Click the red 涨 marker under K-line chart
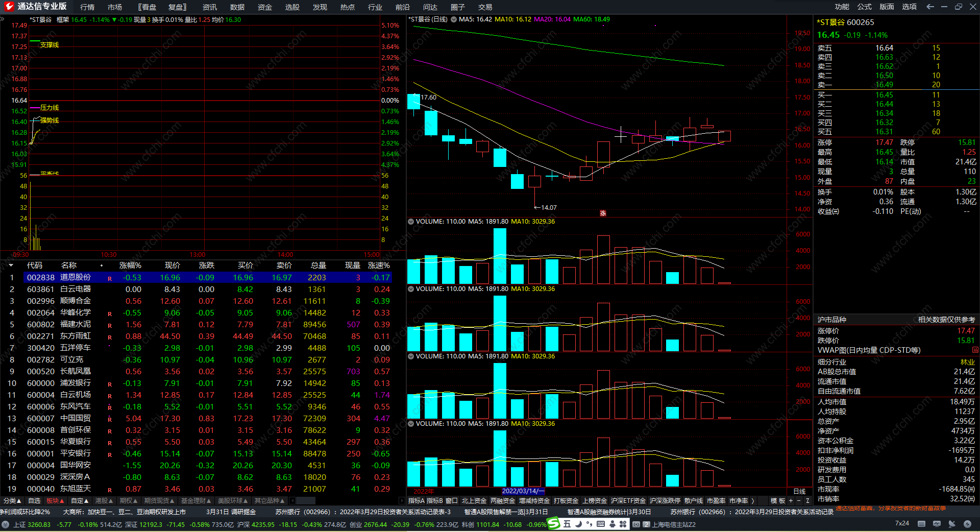 [x=603, y=213]
